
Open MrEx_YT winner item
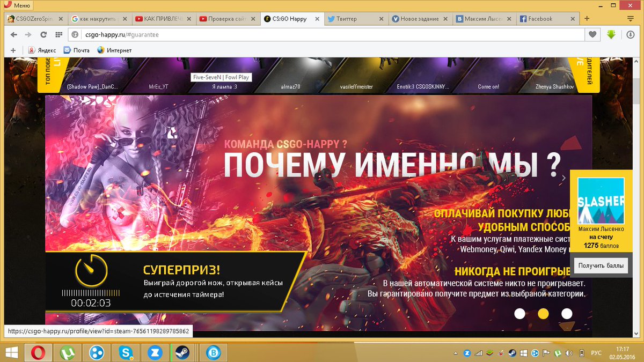[x=158, y=75]
